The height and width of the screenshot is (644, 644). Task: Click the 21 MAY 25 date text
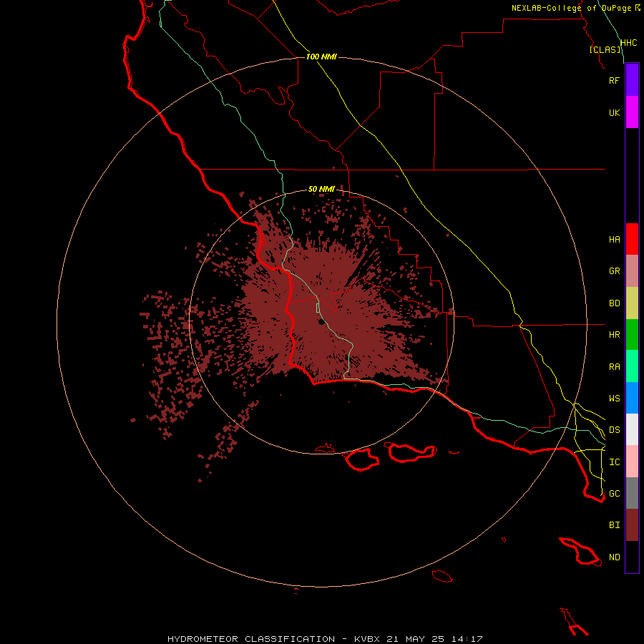pyautogui.click(x=416, y=639)
